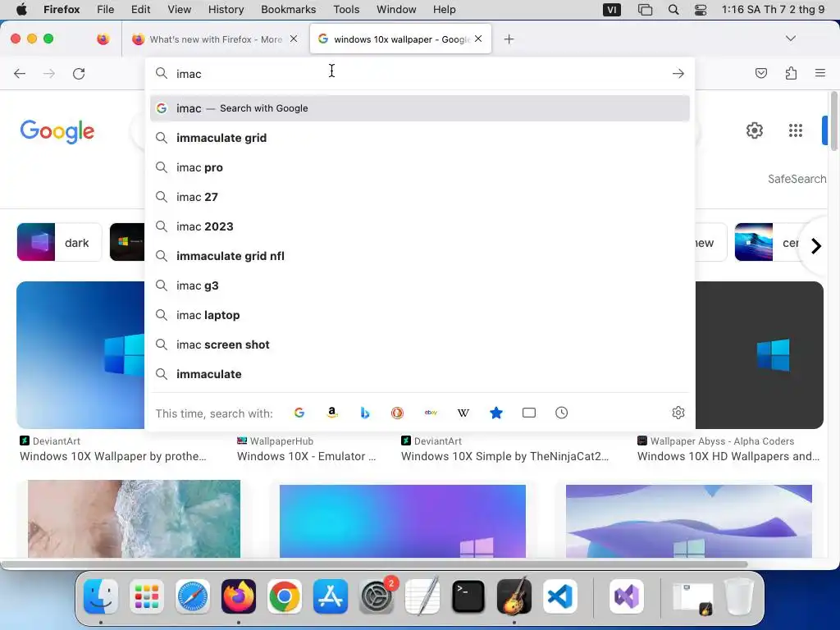
Task: Launch Safari from the Dock
Action: click(x=192, y=596)
